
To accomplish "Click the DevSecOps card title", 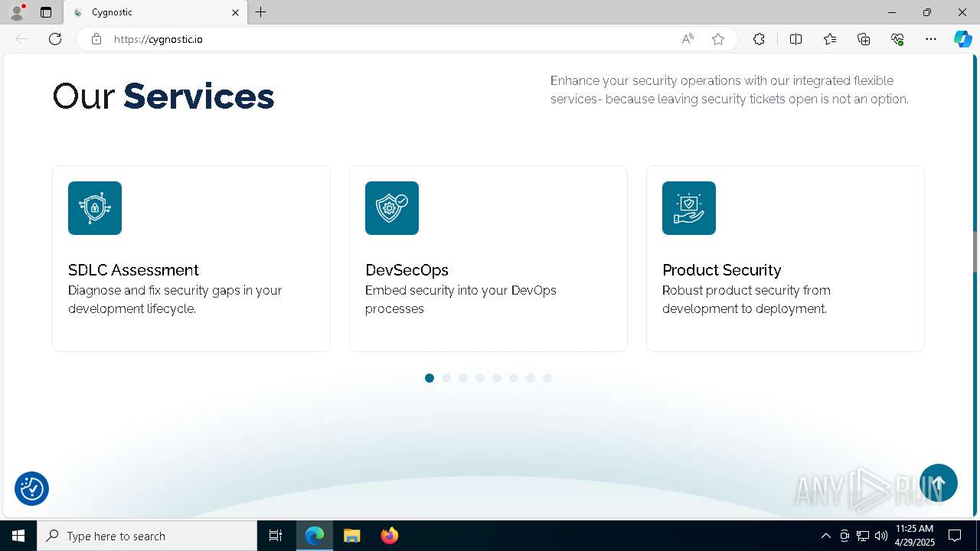I will [407, 270].
